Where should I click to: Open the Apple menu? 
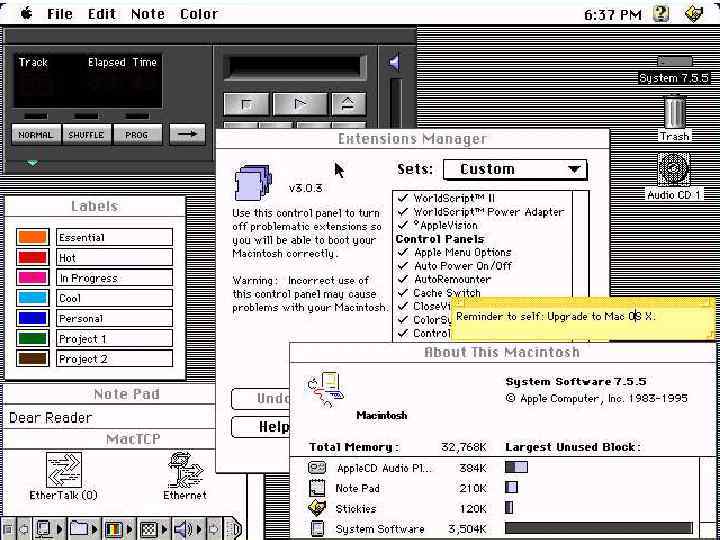click(x=27, y=14)
